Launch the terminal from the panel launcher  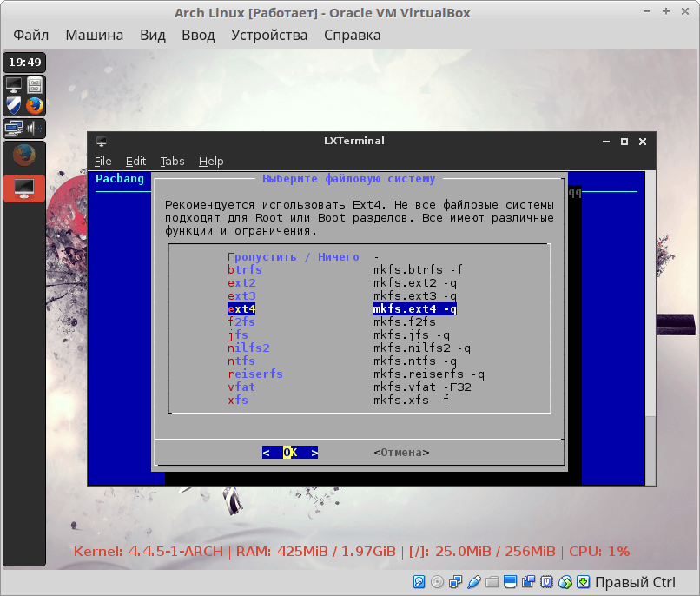coord(14,85)
